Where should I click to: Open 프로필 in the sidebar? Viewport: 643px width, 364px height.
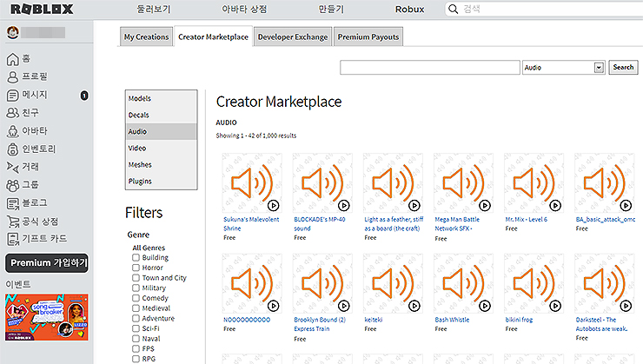27,76
